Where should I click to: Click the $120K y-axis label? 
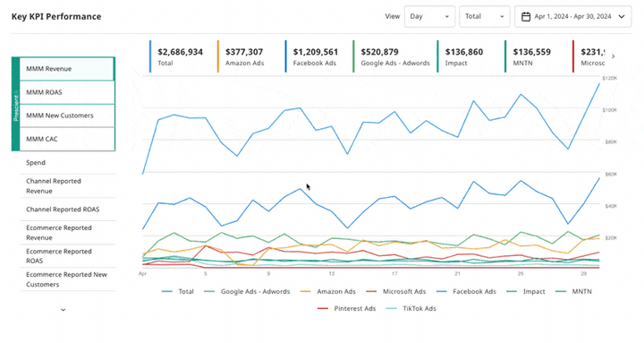click(x=609, y=78)
